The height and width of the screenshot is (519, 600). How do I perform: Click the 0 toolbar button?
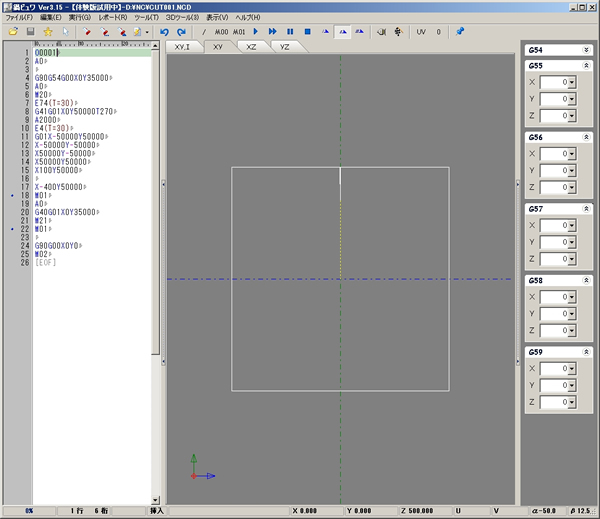point(439,32)
